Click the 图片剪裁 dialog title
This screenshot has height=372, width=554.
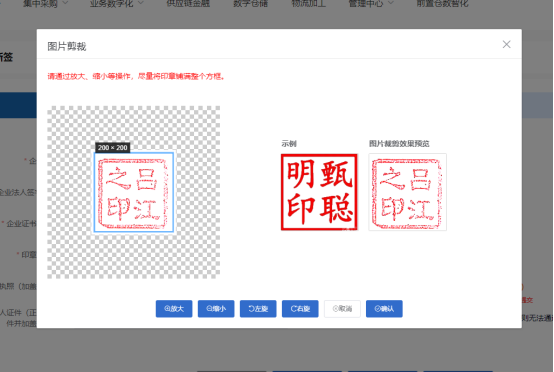click(x=67, y=46)
